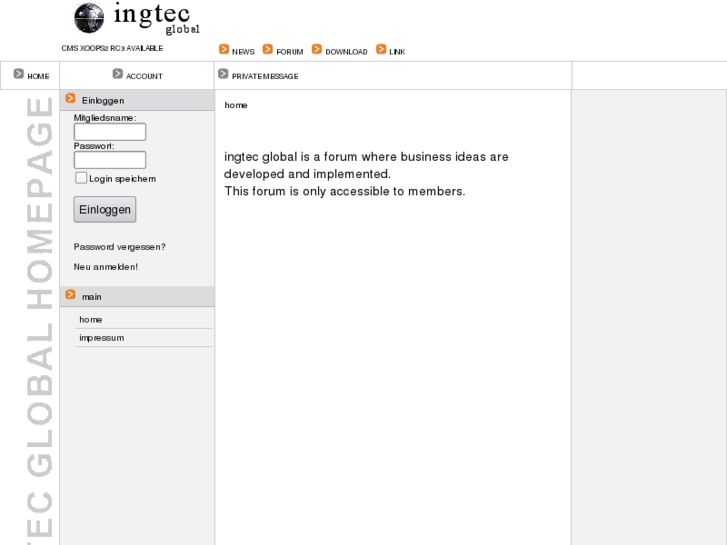
Task: Click the vertical GLOBAL HOMEPAGE banner
Action: click(40, 320)
